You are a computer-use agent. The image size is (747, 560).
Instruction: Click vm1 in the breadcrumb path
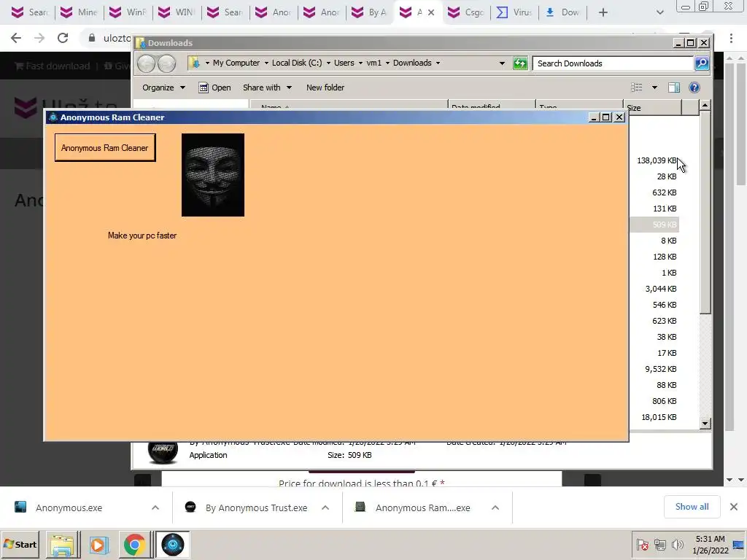pyautogui.click(x=374, y=63)
